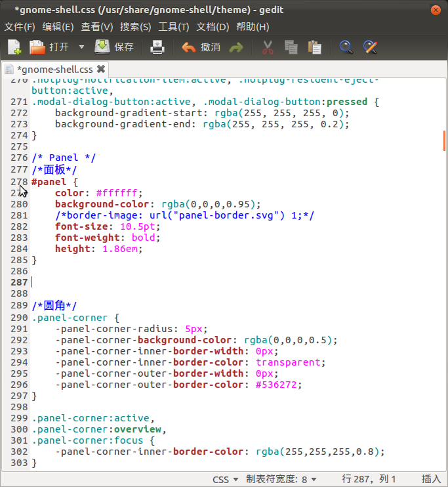Viewport: 448px width, 487px height.
Task: Click background-gradient-end on line 273
Action: click(122, 124)
